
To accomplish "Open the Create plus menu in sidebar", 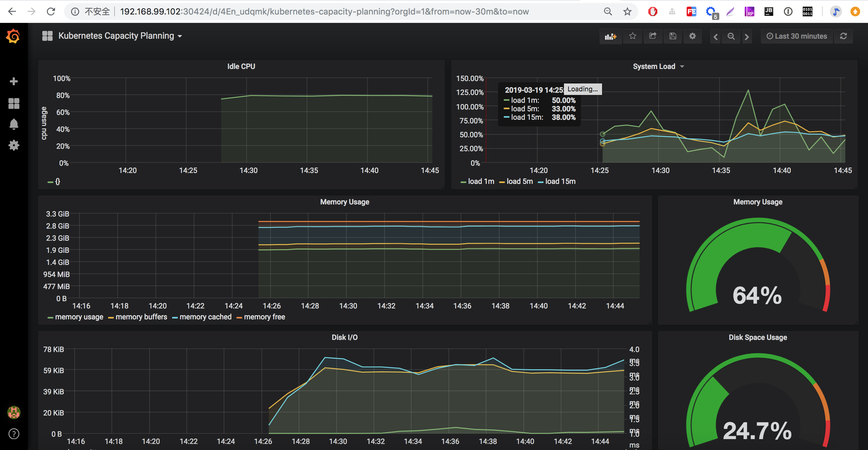I will tap(14, 81).
